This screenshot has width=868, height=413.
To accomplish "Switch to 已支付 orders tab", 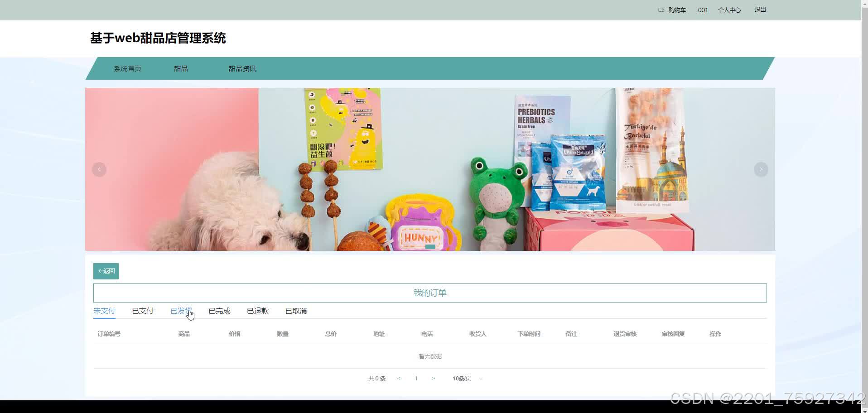I will 143,311.
